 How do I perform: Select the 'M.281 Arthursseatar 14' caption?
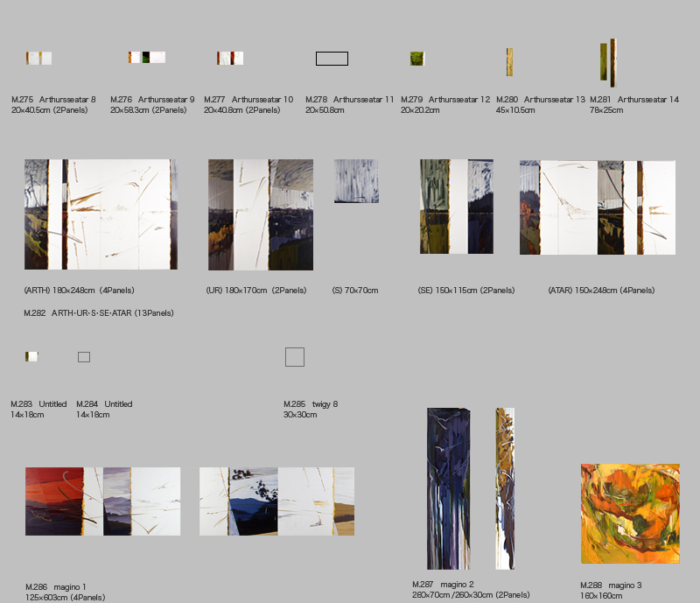pyautogui.click(x=633, y=100)
